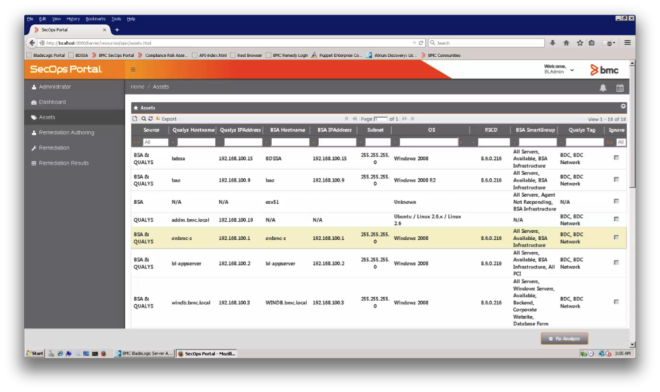Tick the Ignore checkbox for windb.bmc.local row
660x392 pixels.
pyautogui.click(x=616, y=302)
